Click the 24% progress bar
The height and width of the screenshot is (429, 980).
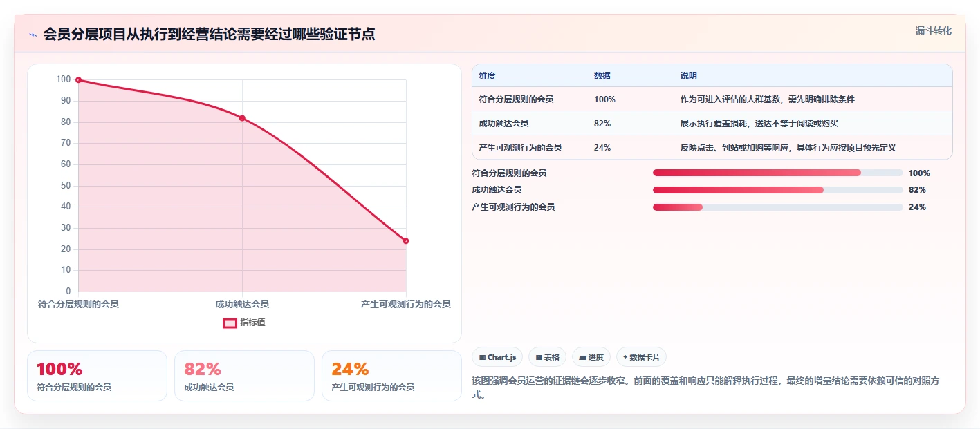(778, 207)
